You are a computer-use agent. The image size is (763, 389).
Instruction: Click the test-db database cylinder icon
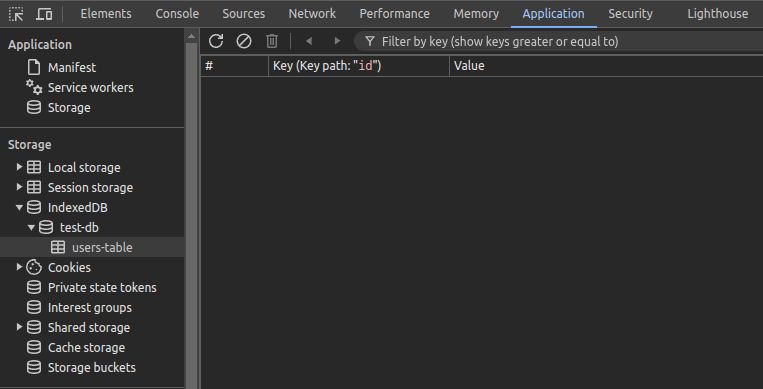point(46,227)
